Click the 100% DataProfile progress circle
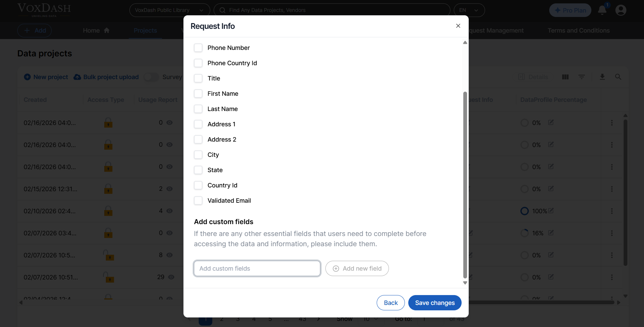 [x=524, y=211]
